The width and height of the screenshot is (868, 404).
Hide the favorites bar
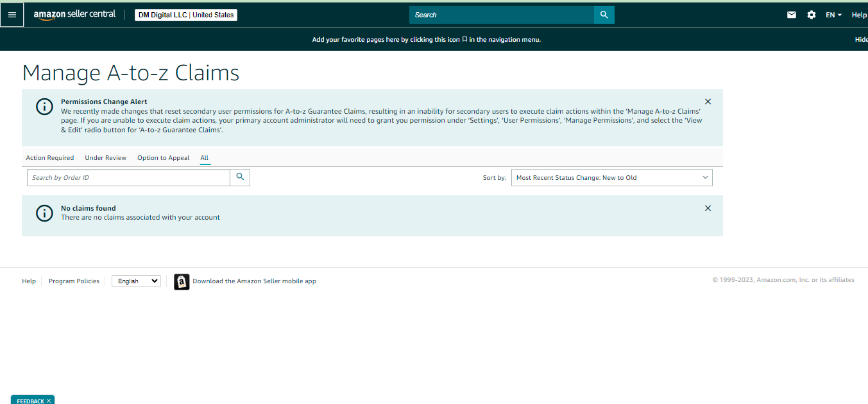861,39
